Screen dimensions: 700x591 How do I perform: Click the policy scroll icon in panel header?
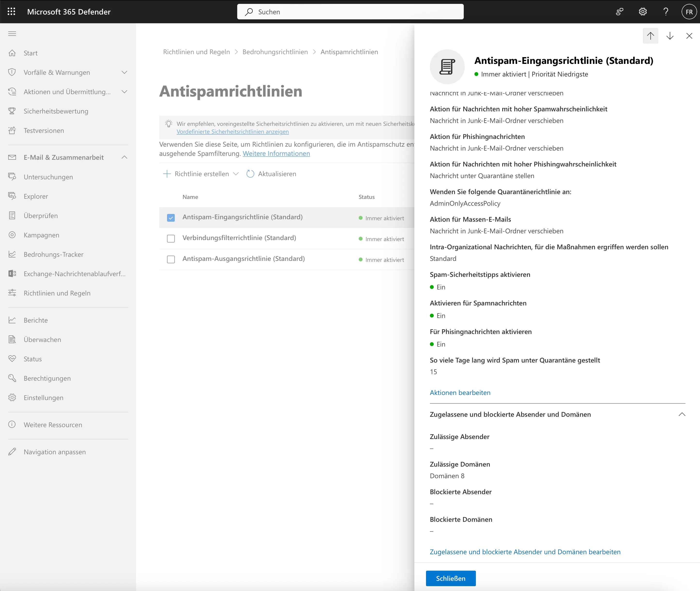click(447, 67)
